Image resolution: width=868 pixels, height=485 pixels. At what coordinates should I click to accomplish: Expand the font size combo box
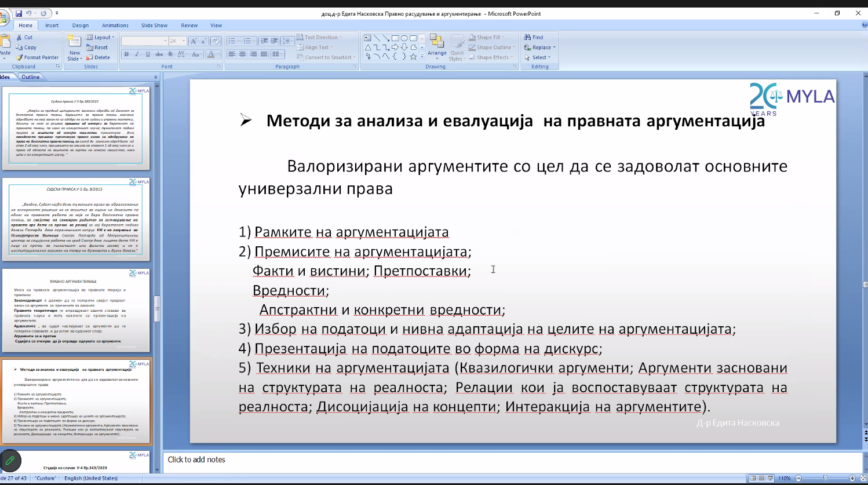coord(184,41)
